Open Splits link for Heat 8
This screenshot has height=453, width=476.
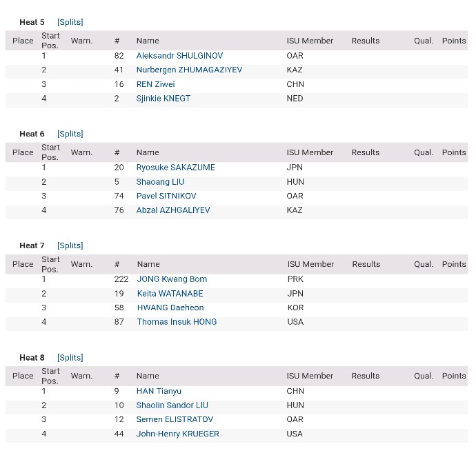pos(70,357)
